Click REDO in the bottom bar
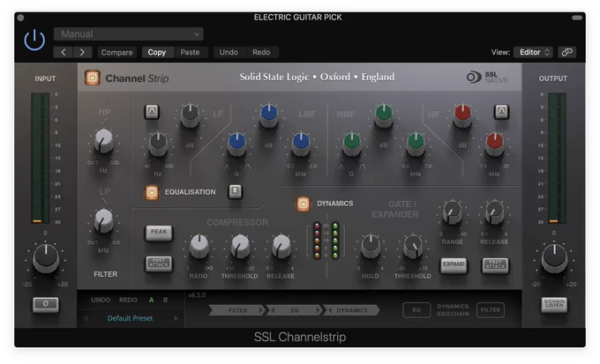Viewport: 600px width, 364px height. pyautogui.click(x=128, y=301)
